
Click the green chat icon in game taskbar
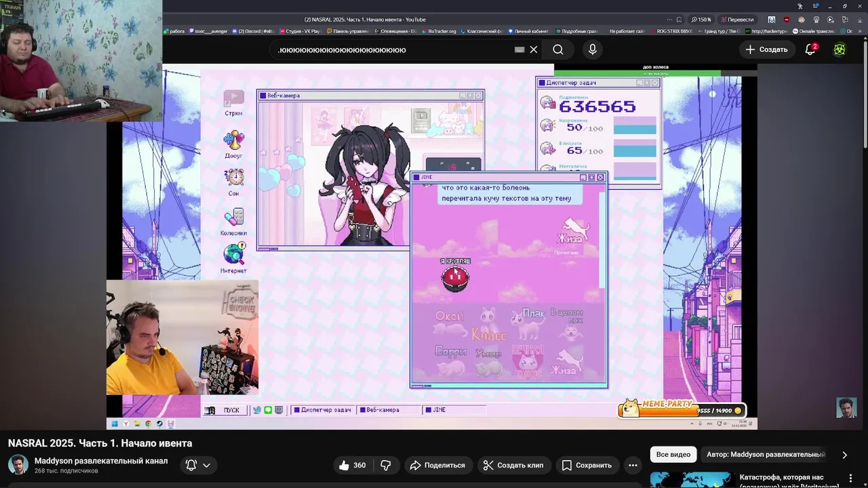point(268,410)
